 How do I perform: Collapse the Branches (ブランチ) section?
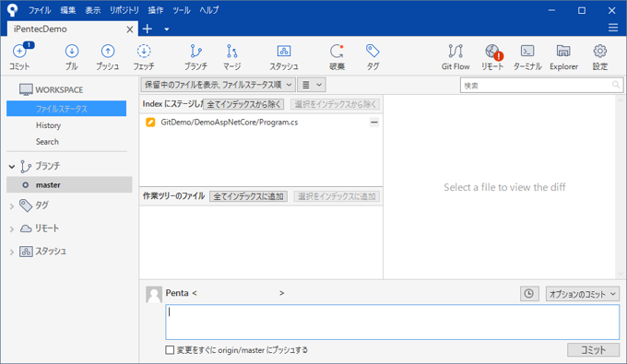[x=12, y=166]
